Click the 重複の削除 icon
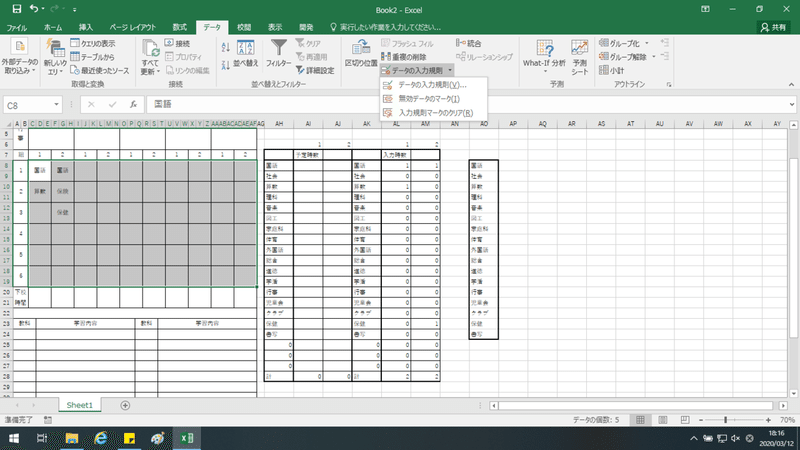Screen dimensions: 800x450 coord(386,57)
